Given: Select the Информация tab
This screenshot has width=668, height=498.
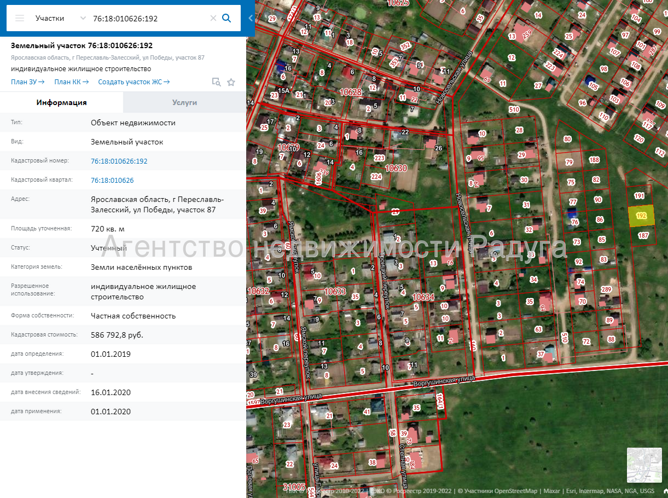Looking at the screenshot, I should (x=61, y=103).
